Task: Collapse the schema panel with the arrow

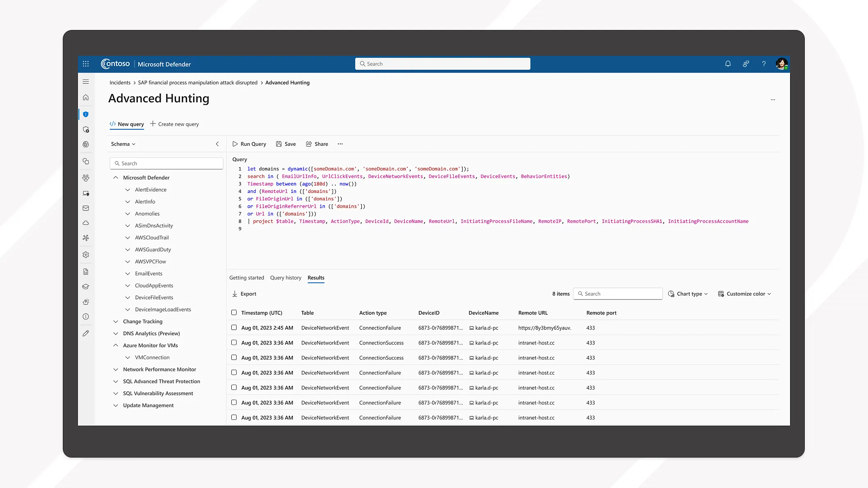Action: coord(217,144)
